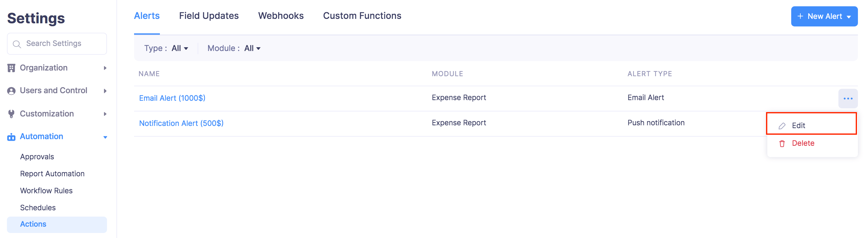Image resolution: width=868 pixels, height=238 pixels.
Task: Open the Type filter dropdown
Action: 180,48
